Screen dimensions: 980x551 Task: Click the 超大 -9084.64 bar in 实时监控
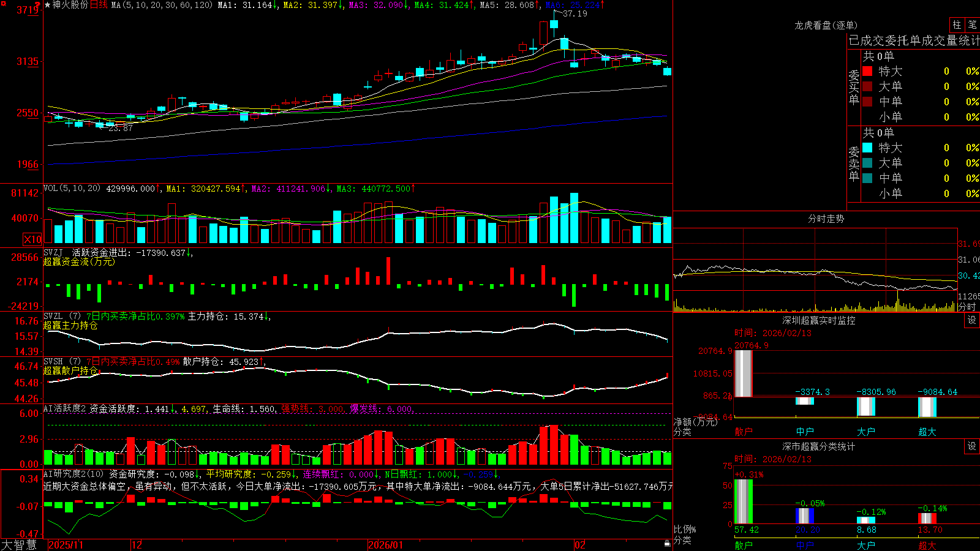927,407
